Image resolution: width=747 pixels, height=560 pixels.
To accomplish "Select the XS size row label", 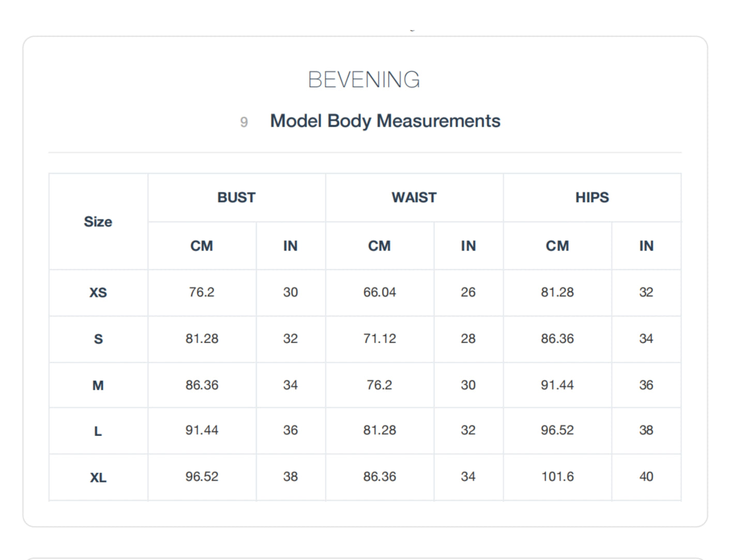I will pyautogui.click(x=98, y=292).
